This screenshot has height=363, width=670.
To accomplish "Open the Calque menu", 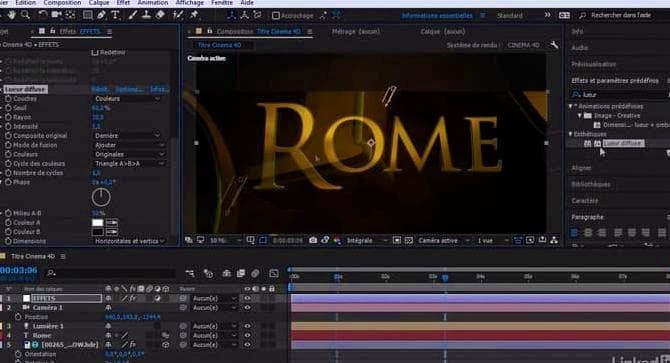I will 99,3.
